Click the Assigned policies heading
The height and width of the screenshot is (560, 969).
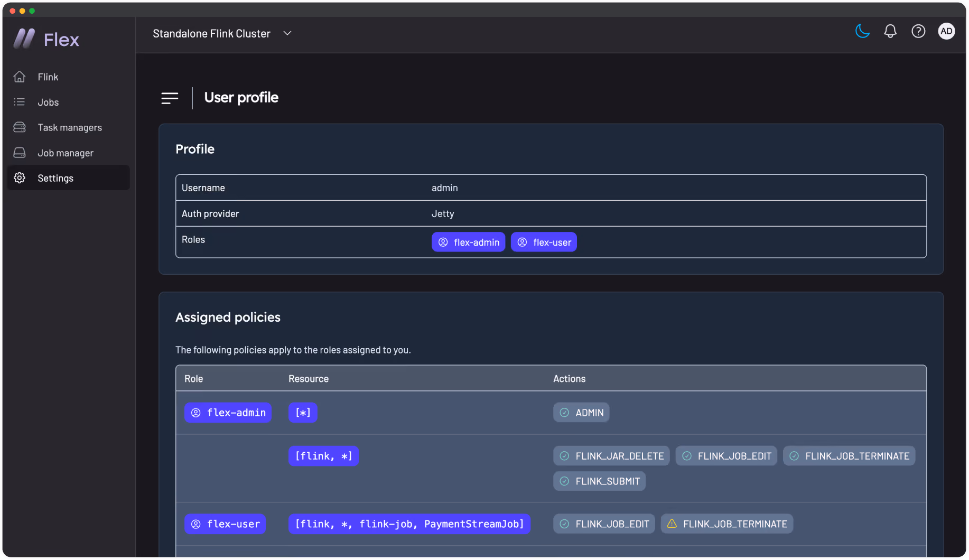(228, 318)
